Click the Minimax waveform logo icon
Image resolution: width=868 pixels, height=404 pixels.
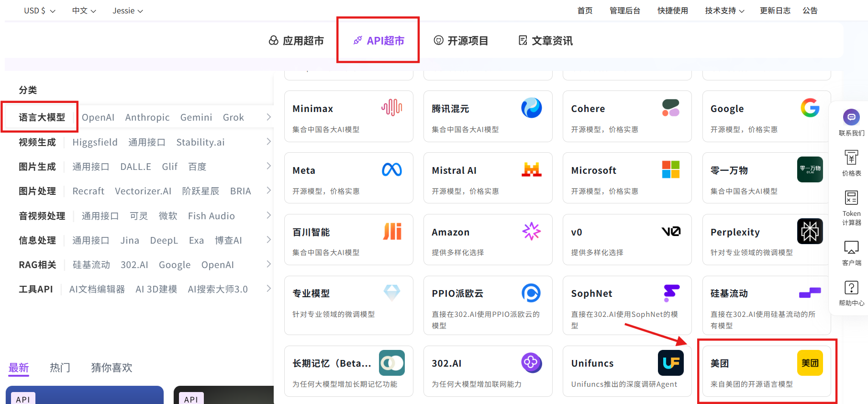pos(392,108)
